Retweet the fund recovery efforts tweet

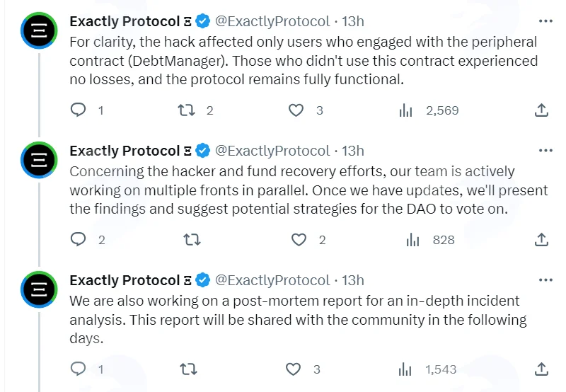coord(192,240)
